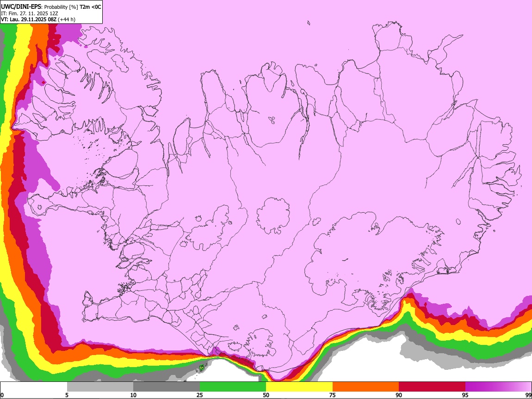The width and height of the screenshot is (532, 399).
Task: Click the legend value '5'
Action: (x=67, y=395)
